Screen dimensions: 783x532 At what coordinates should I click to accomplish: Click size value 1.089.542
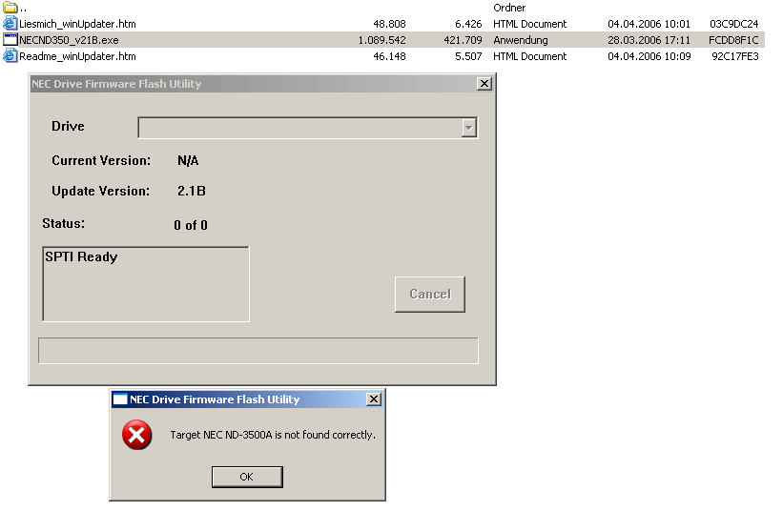click(382, 40)
